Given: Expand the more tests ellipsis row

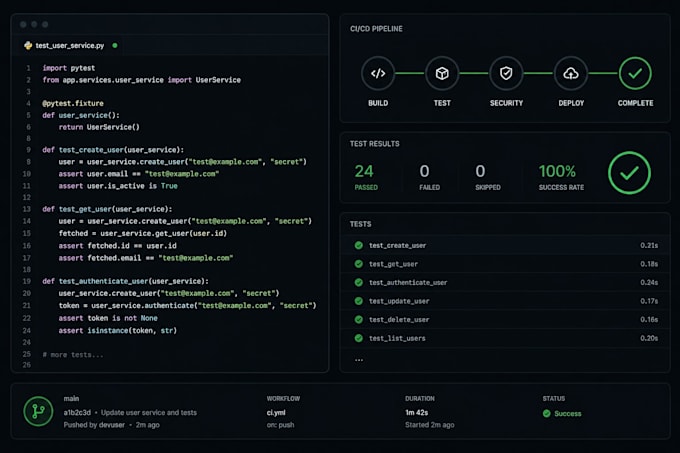Looking at the screenshot, I should tap(359, 360).
